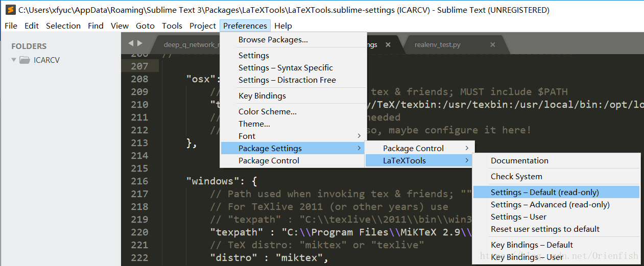Click the closing brace on line 213
This screenshot has width=644, height=266.
coord(192,142)
